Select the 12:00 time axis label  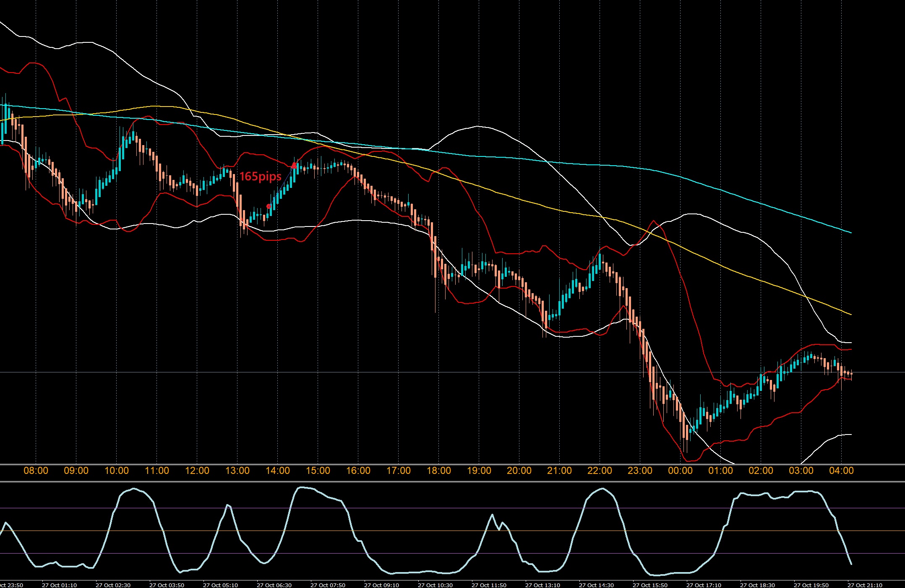pos(197,471)
